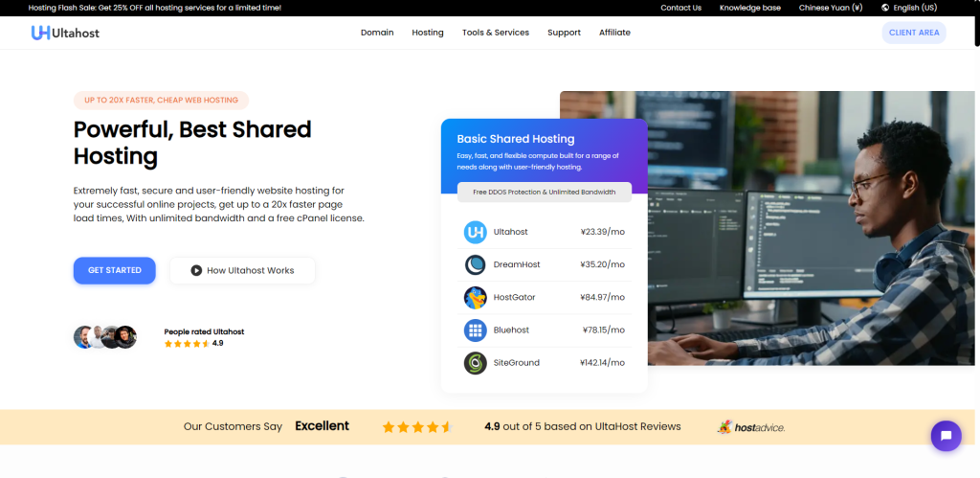Click the How Ultahost Works button
The width and height of the screenshot is (980, 478).
coord(242,270)
